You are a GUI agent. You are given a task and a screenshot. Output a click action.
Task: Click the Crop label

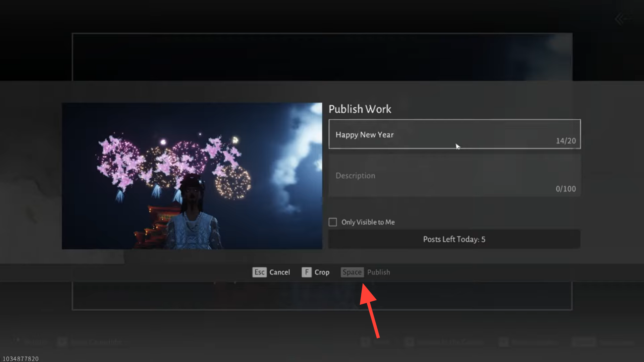322,272
